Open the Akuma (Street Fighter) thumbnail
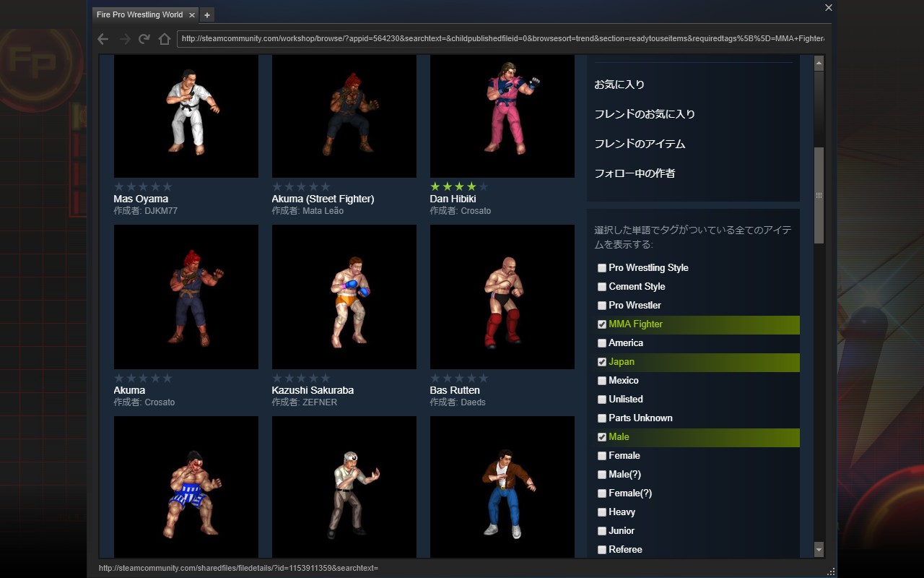 (344, 116)
